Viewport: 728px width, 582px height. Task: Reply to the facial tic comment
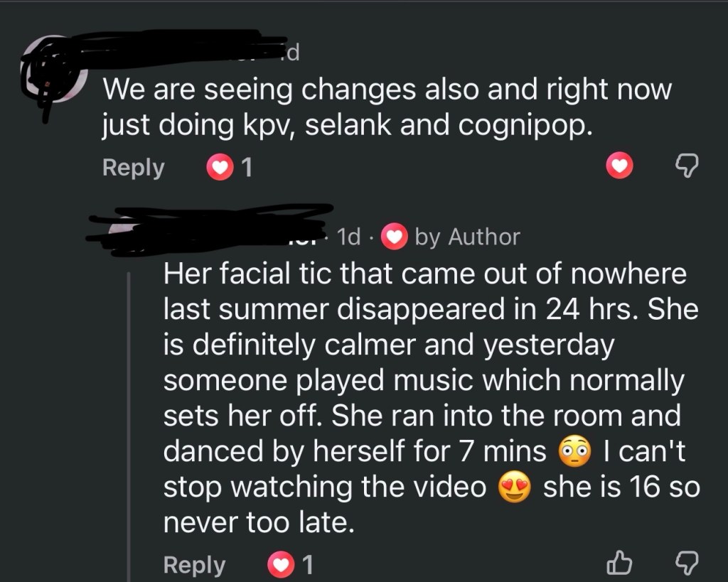(x=194, y=565)
